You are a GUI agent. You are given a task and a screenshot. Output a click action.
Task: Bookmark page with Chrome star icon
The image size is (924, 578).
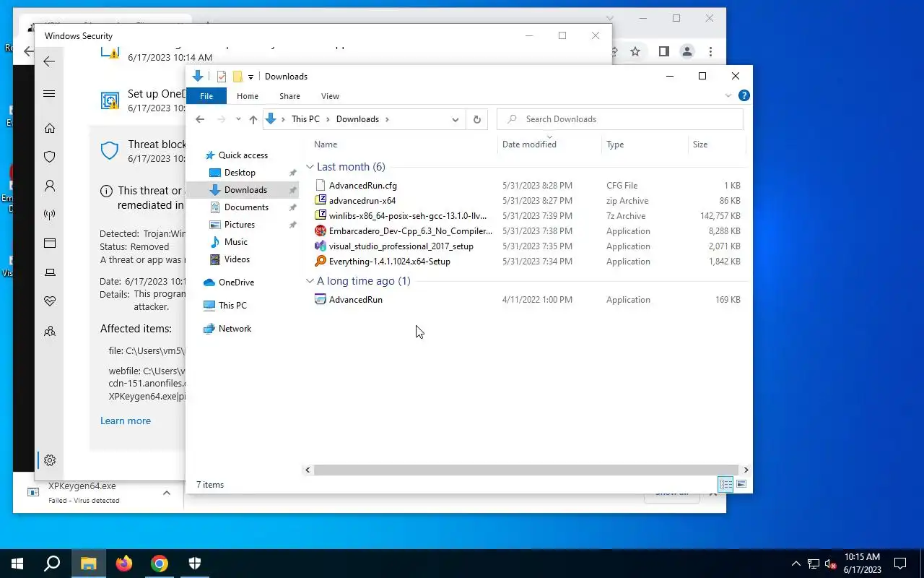(x=635, y=51)
